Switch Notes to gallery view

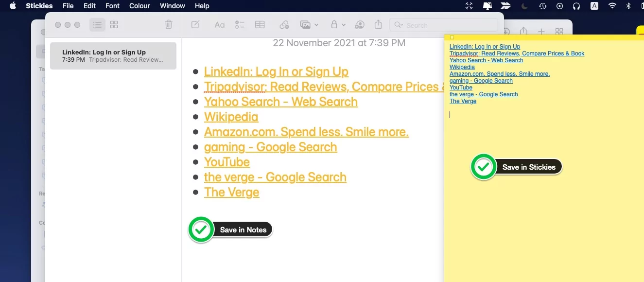click(x=114, y=24)
